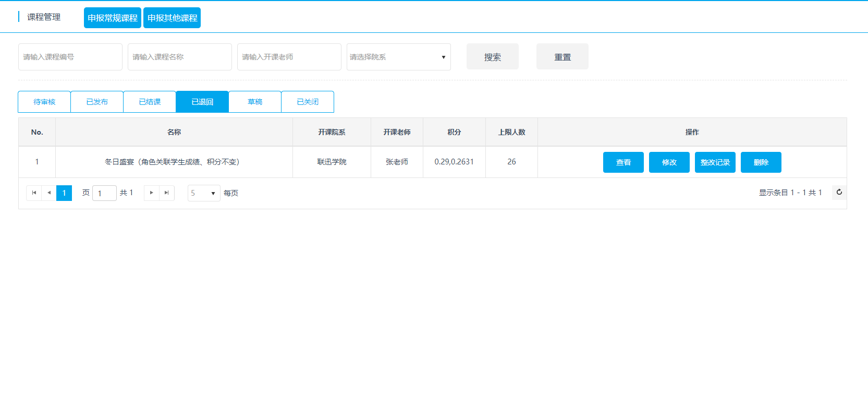Open the 请选择院系 department dropdown
868x393 pixels.
(x=398, y=57)
